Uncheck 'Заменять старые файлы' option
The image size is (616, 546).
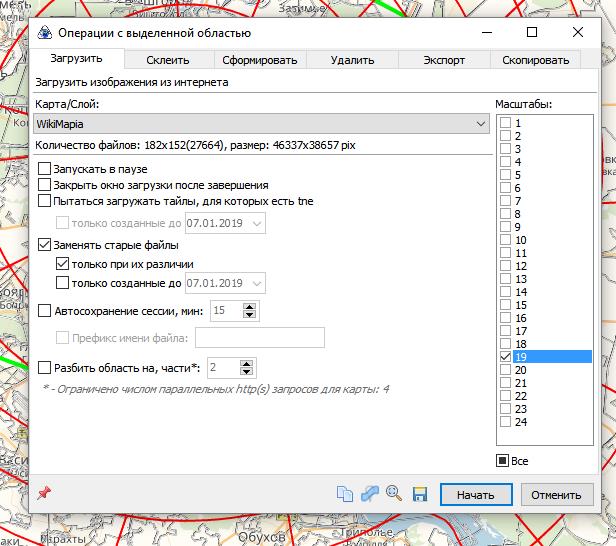44,245
